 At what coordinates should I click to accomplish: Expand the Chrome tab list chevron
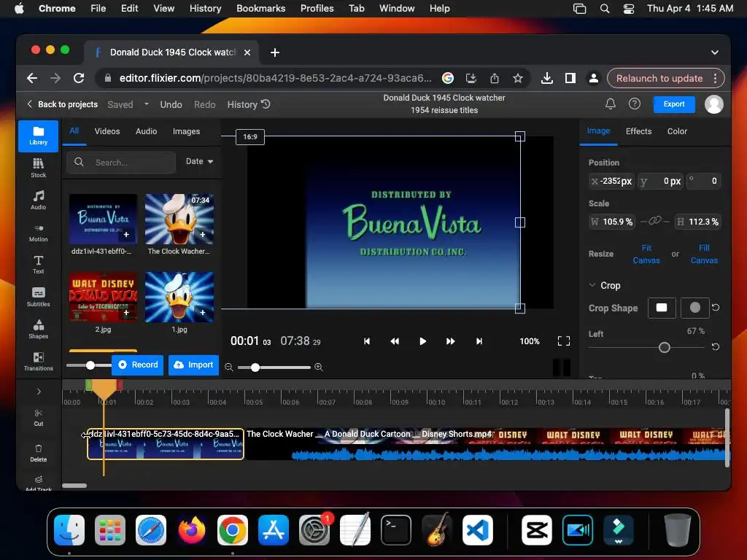715,52
